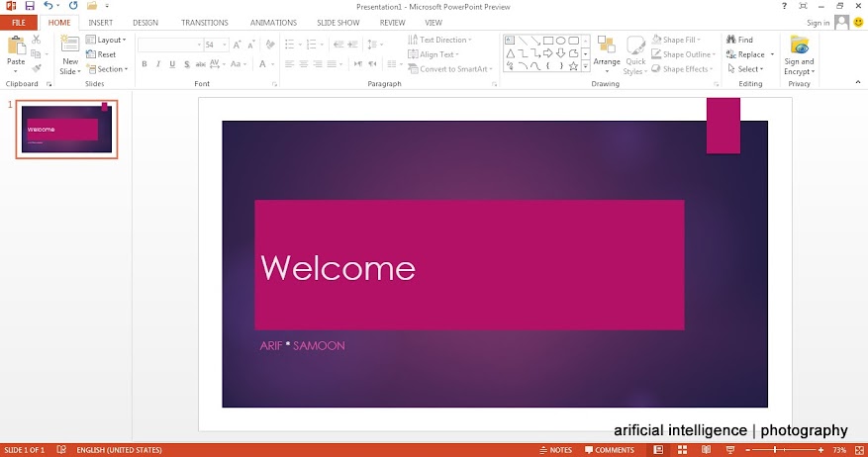Switch to the INSERT tab
The height and width of the screenshot is (457, 868).
click(101, 23)
